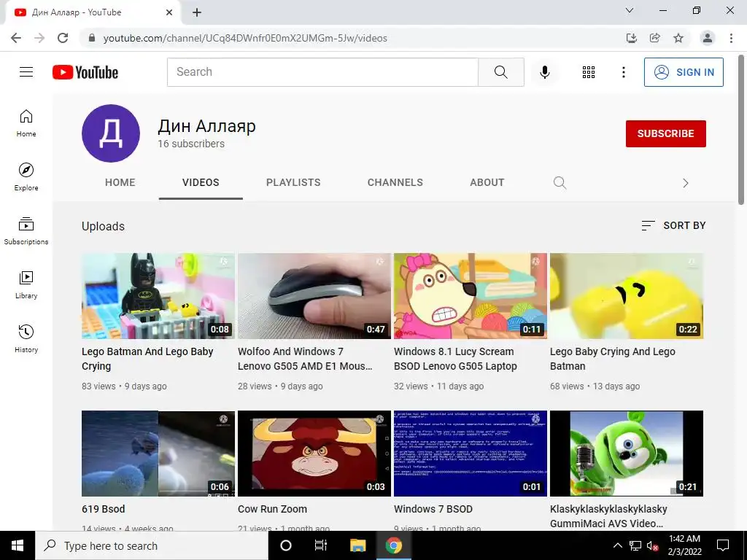747x560 pixels.
Task: Click the search magnifier button
Action: pyautogui.click(x=501, y=72)
